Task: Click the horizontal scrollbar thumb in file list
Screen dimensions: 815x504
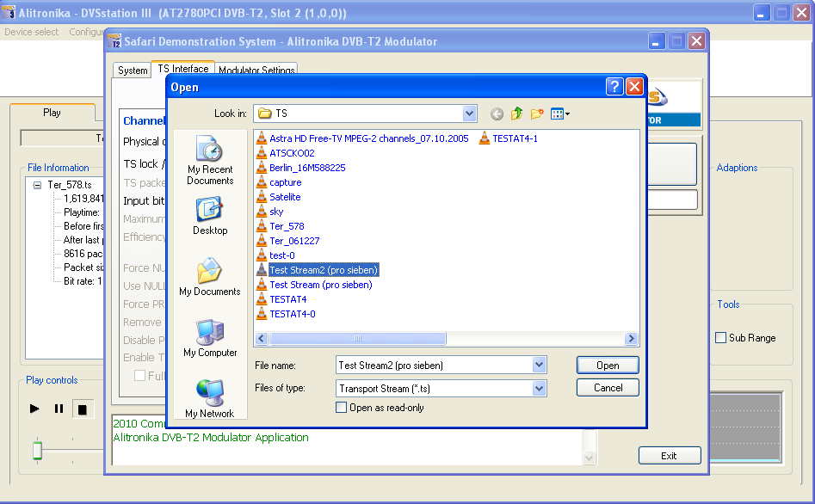Action: [358, 339]
